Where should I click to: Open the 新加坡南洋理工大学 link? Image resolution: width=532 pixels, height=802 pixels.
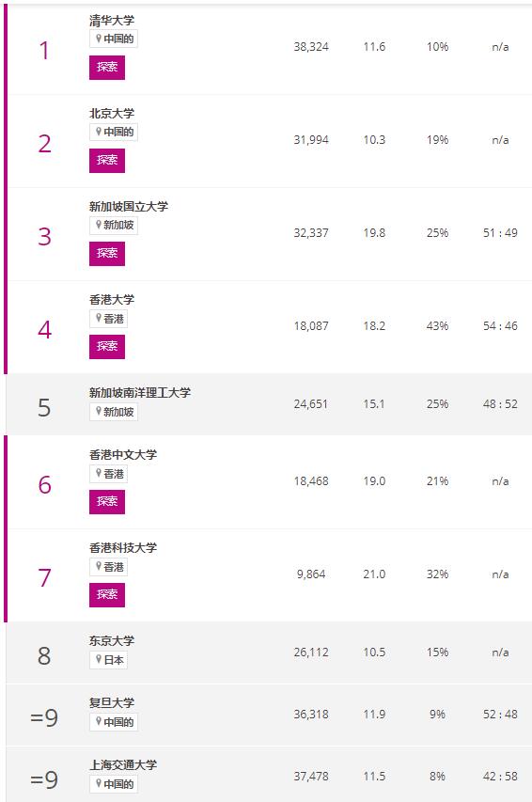pos(140,393)
